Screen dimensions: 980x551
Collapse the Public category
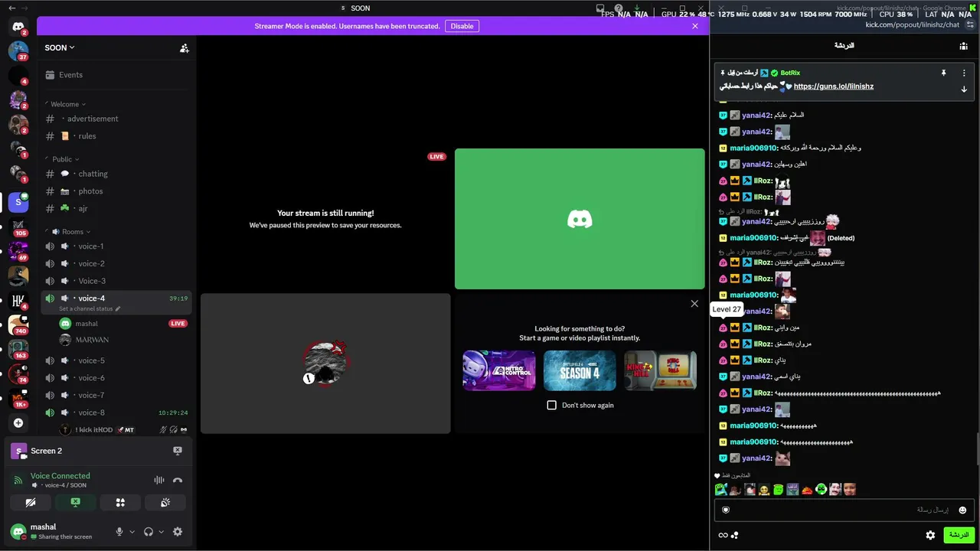point(65,159)
